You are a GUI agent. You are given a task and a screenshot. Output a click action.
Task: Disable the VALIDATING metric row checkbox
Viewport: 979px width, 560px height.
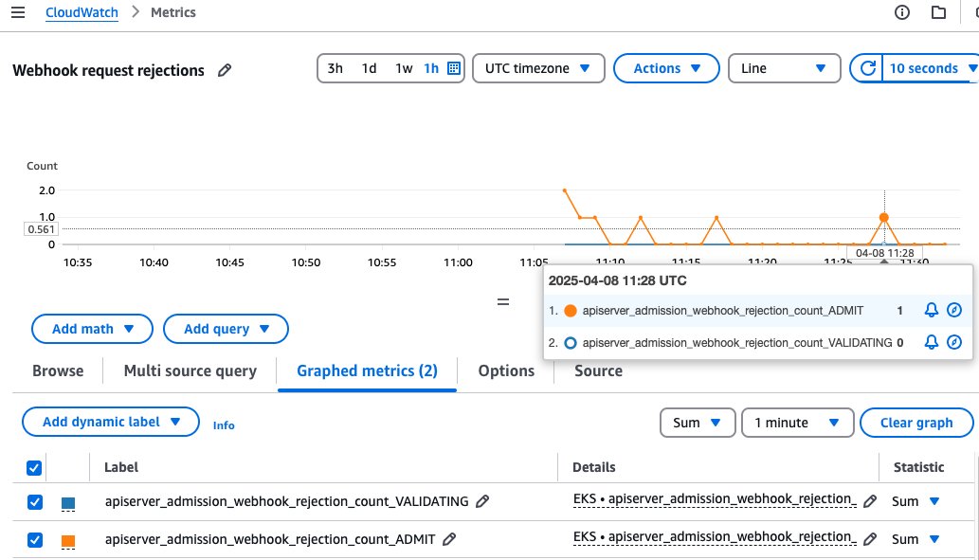34,501
